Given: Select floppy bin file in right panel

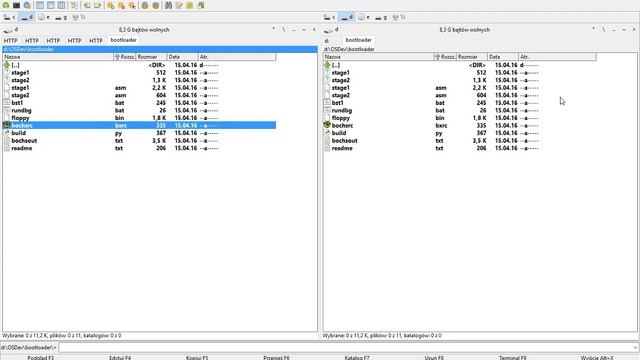Looking at the screenshot, I should point(460,118).
